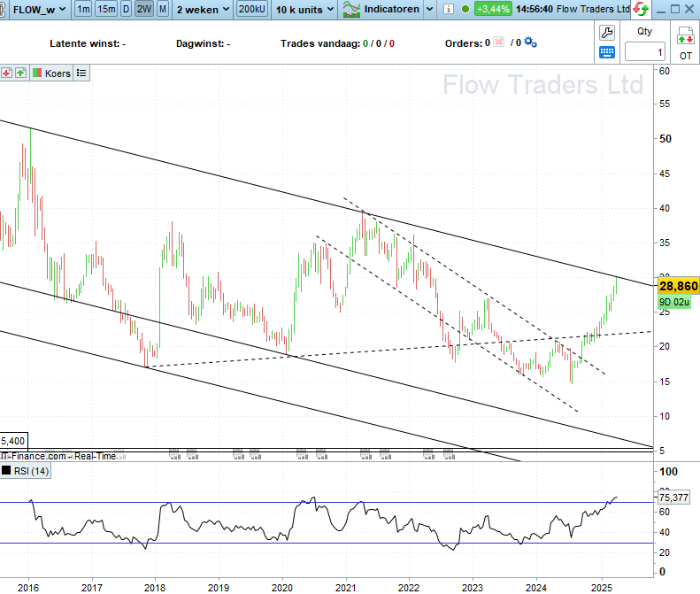Click the black RSI color square

click(6, 470)
